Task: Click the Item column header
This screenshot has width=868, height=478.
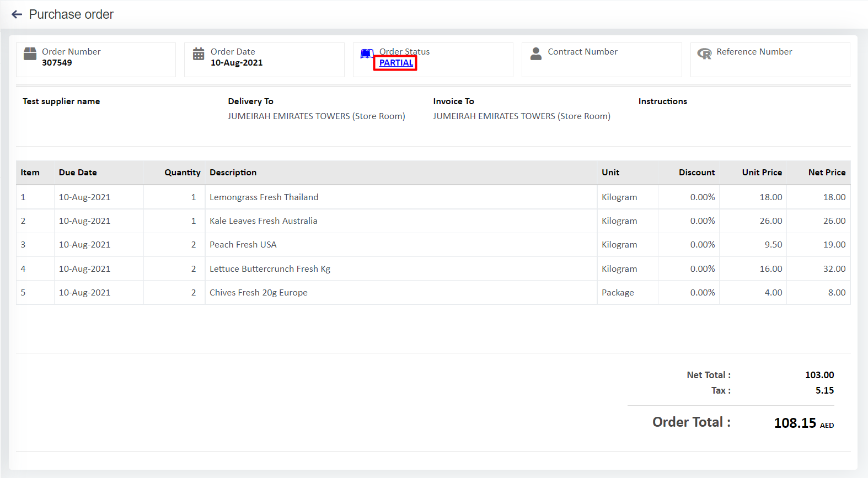Action: click(30, 173)
